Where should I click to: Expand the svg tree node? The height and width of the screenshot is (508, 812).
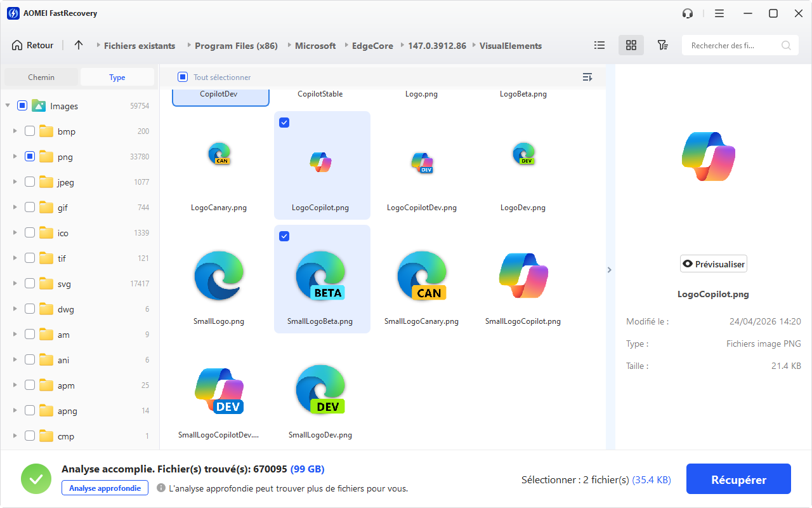(15, 284)
